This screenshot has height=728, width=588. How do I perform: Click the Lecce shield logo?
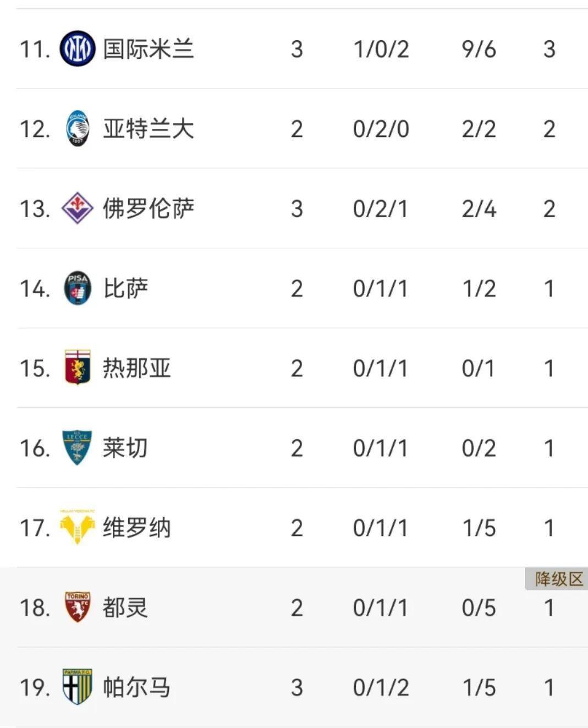point(77,447)
